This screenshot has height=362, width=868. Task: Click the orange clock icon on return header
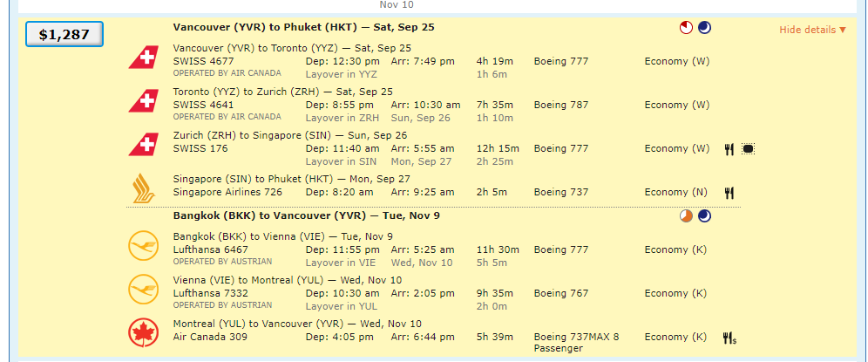tap(686, 215)
